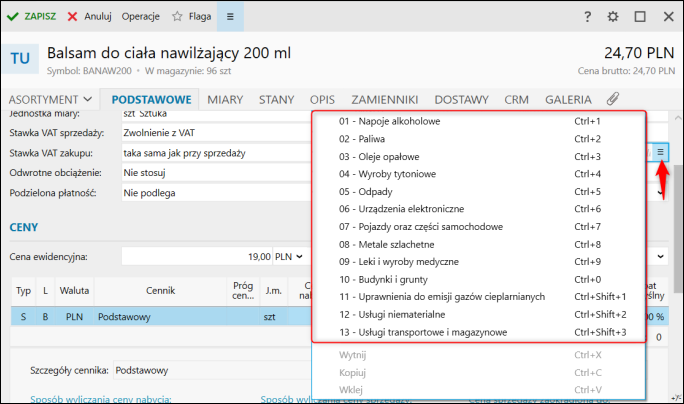Click Podzielona płatność field 'Nie podlega'
Image resolution: width=684 pixels, height=404 pixels.
[217, 193]
